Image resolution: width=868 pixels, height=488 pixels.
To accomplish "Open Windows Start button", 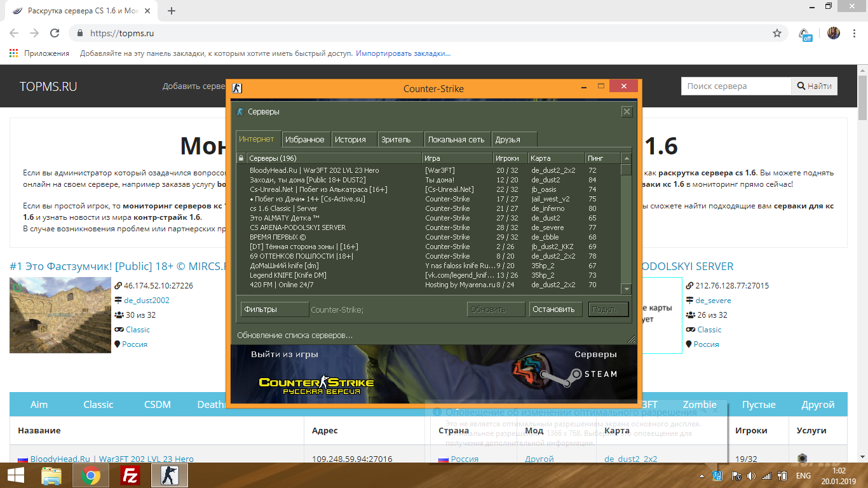I will 15,475.
